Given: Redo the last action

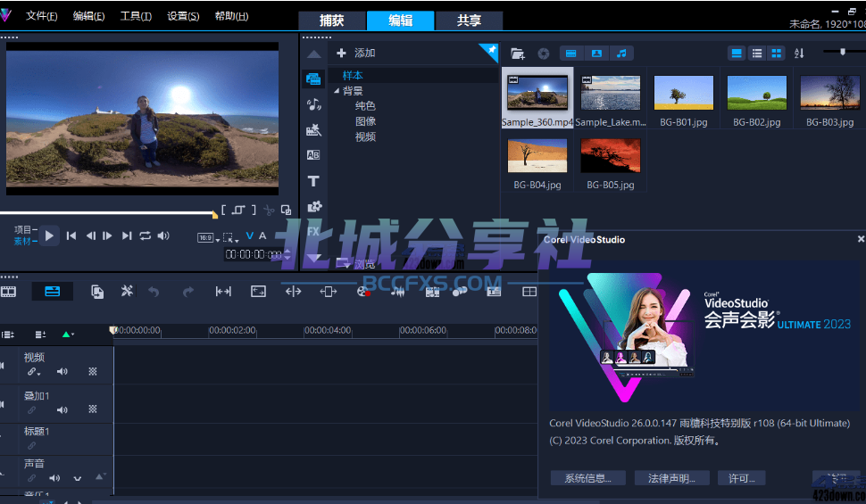Looking at the screenshot, I should click(x=188, y=292).
